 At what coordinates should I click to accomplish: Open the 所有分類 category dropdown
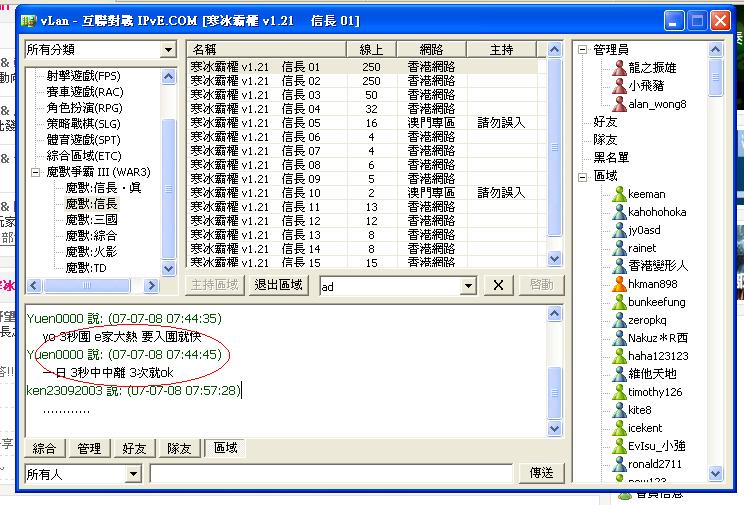tap(168, 49)
